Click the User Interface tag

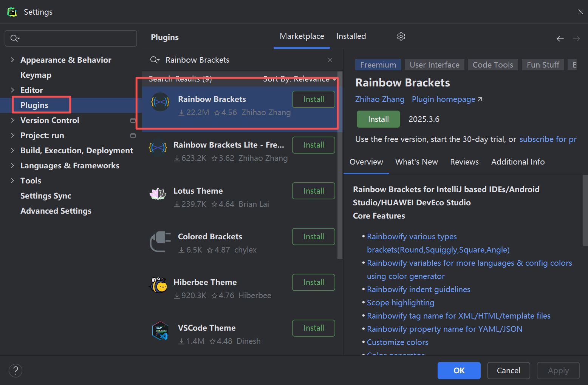435,65
